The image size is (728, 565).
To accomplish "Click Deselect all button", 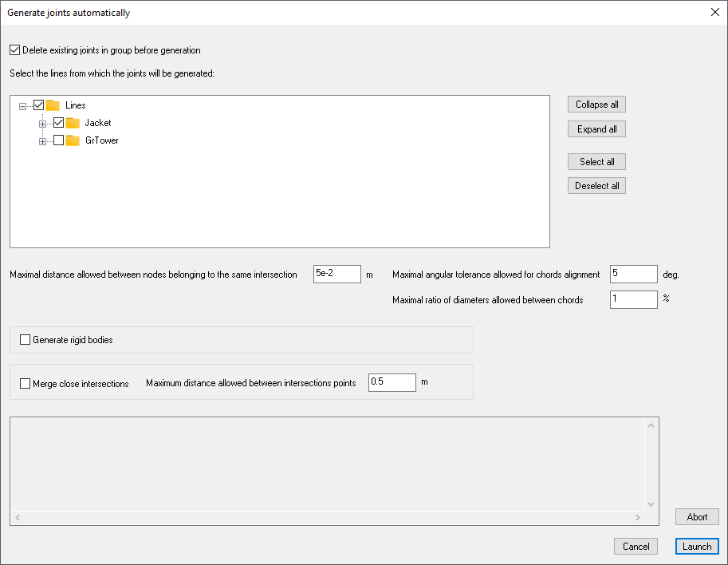I will point(596,186).
